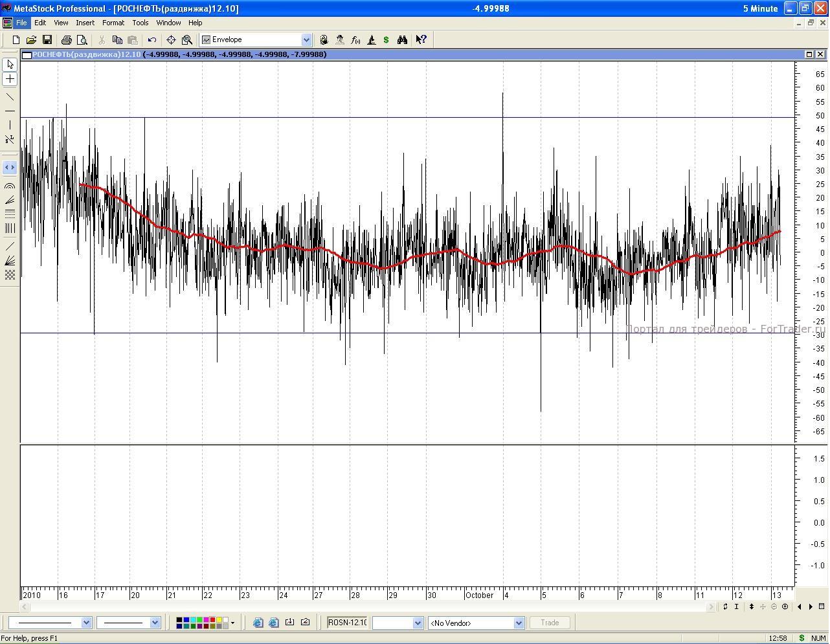Open the No Vendor dropdown list

518,623
